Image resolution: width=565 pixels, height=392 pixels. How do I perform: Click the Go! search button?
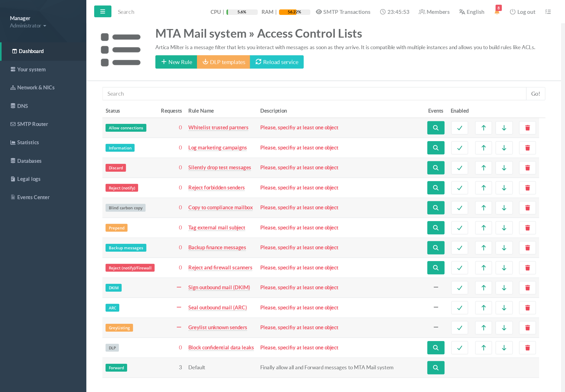tap(536, 94)
